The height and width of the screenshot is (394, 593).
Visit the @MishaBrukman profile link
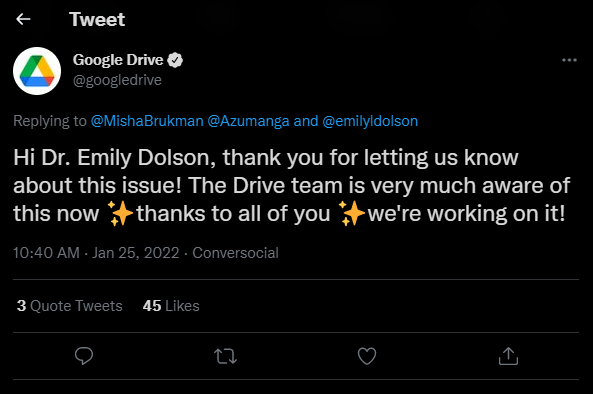pyautogui.click(x=147, y=121)
